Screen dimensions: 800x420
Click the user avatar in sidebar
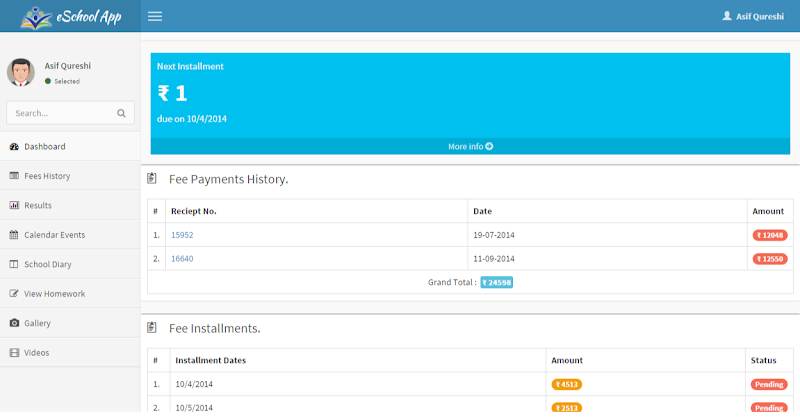21,72
